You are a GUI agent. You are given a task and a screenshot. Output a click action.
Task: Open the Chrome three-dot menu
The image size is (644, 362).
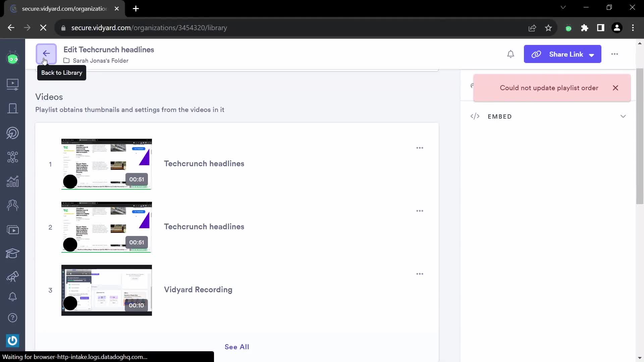(x=633, y=28)
